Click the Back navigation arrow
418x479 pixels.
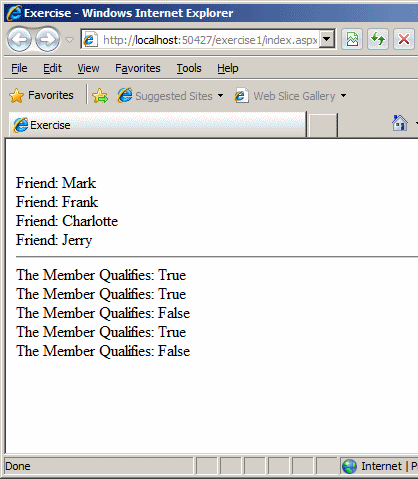pos(19,40)
